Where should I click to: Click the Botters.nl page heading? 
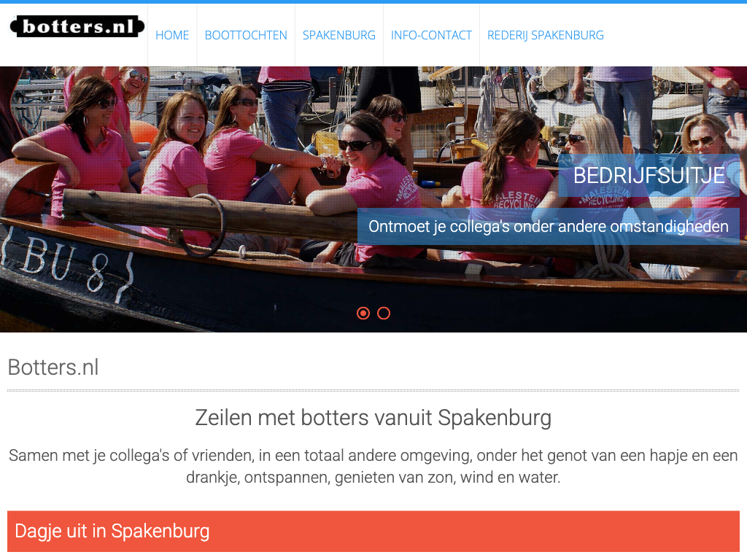tap(53, 367)
